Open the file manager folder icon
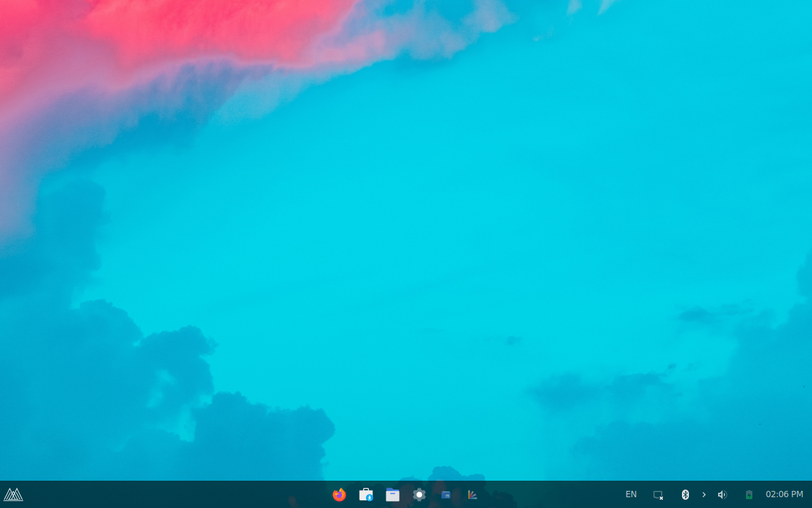This screenshot has height=508, width=812. pyautogui.click(x=393, y=495)
